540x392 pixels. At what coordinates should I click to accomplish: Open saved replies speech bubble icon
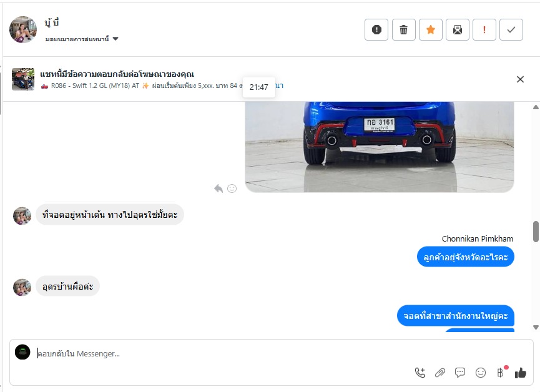pos(459,373)
